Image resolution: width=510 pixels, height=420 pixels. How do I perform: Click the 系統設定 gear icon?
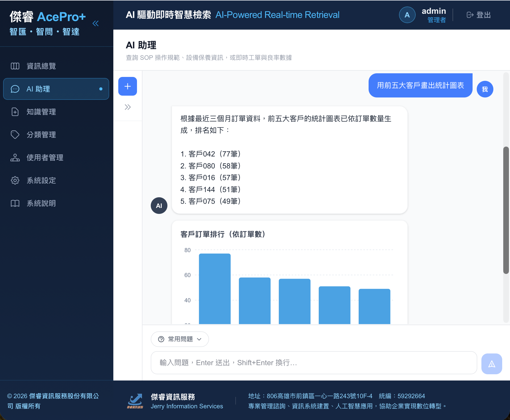15,180
